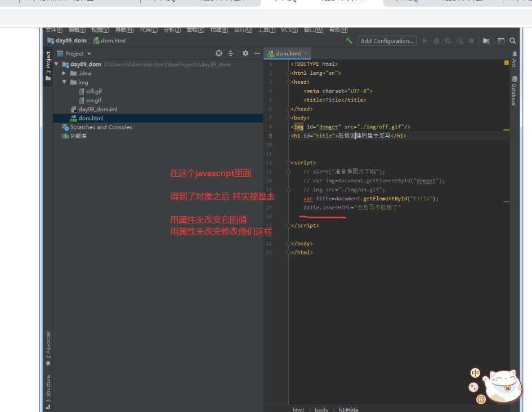The image size is (532, 412).
Task: Click line number 9 in gutter
Action: coord(270,136)
